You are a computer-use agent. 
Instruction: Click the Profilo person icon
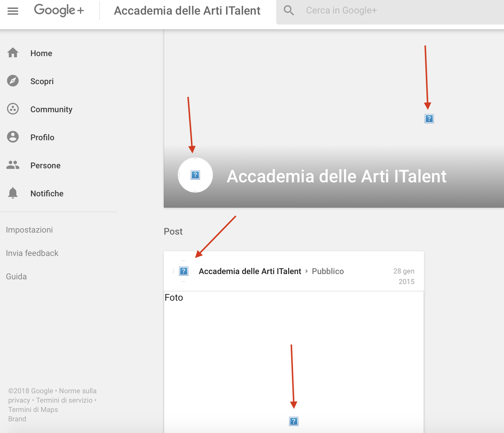pos(13,137)
